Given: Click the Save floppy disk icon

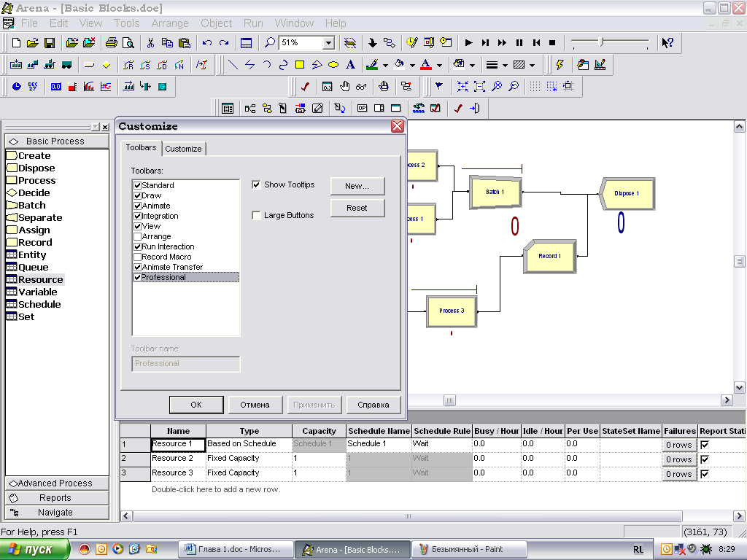Looking at the screenshot, I should 50,43.
